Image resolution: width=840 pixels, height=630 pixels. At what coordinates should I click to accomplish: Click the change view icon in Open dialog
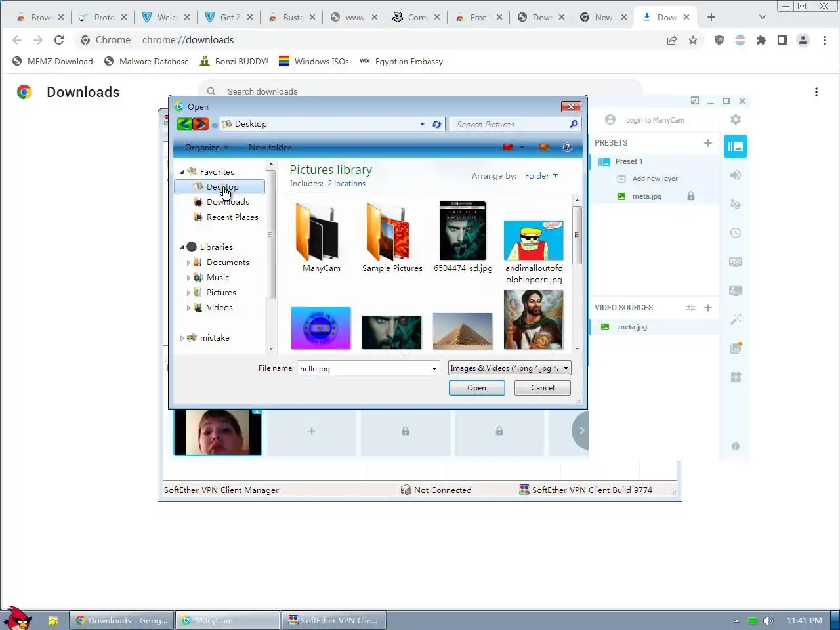(507, 147)
